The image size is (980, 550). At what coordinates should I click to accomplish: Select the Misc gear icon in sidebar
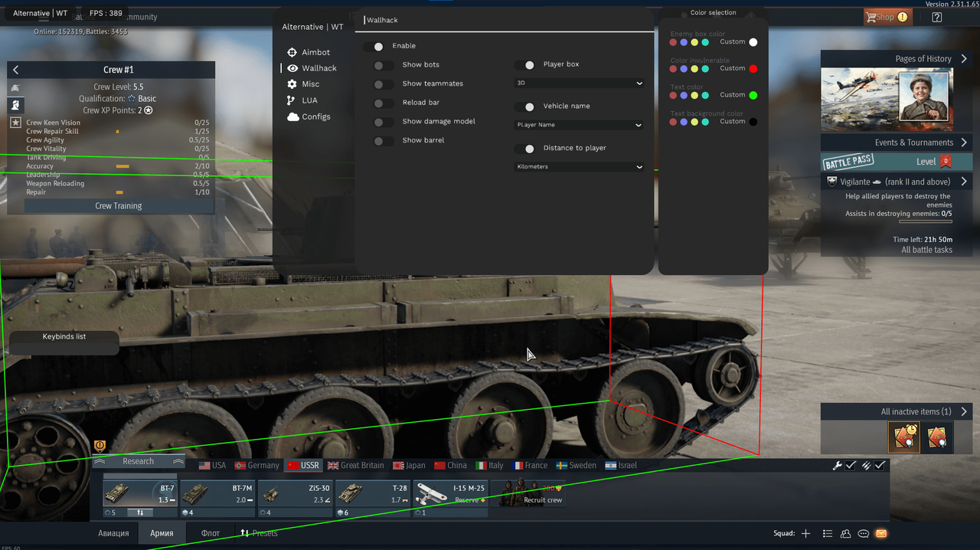[292, 84]
